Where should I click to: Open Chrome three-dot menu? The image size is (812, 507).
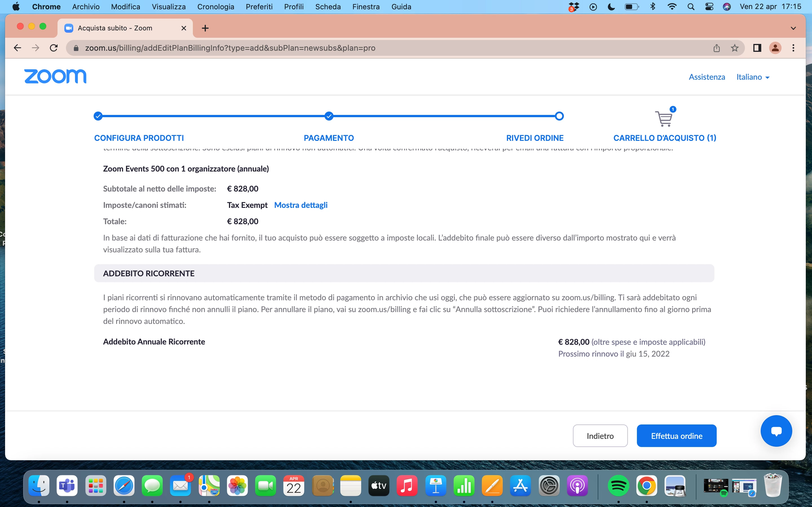(793, 48)
